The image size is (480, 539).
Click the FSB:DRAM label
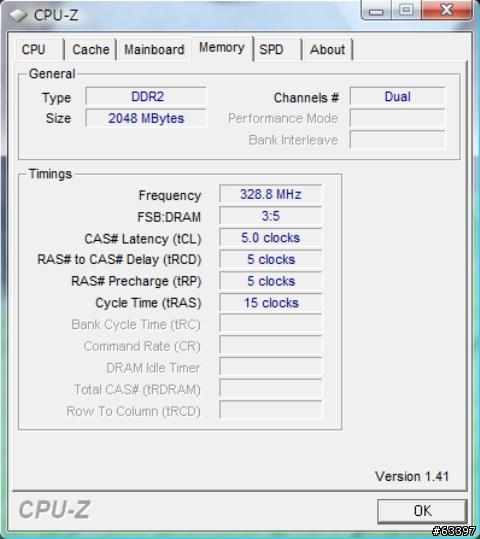click(169, 217)
